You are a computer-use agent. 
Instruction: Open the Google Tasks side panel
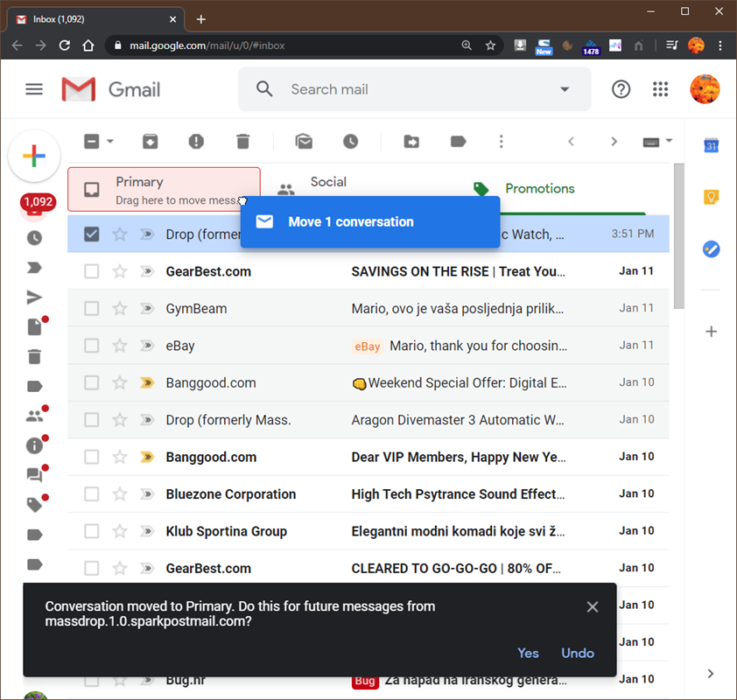(711, 249)
